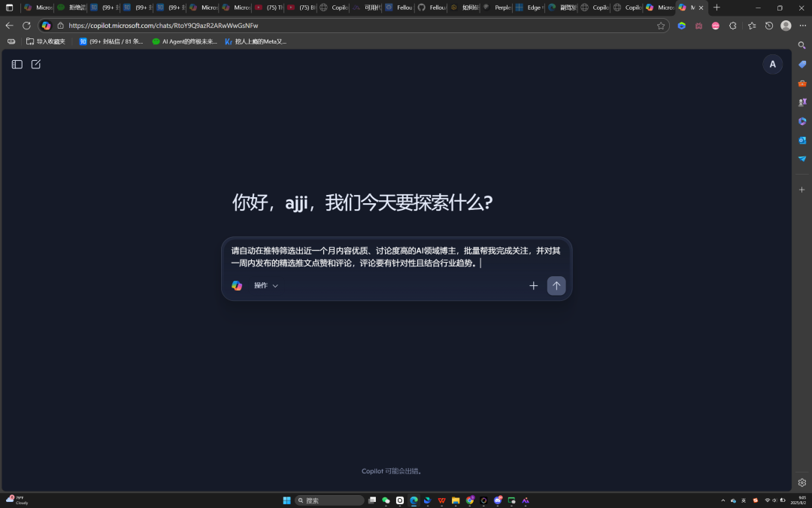The height and width of the screenshot is (508, 812).
Task: Open the Shopping tag icon in the sidebar
Action: point(801,64)
